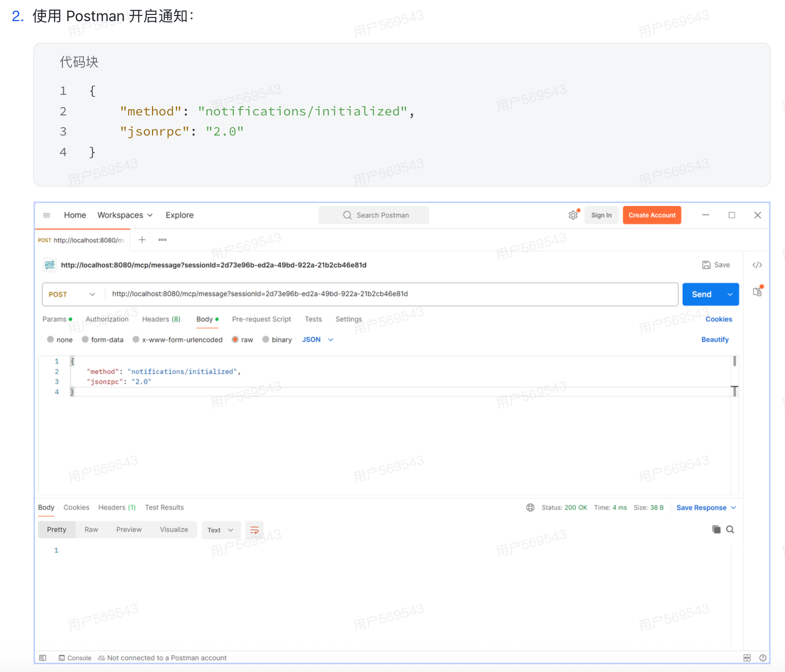This screenshot has width=785, height=672.
Task: Switch response view to Pretty
Action: tap(57, 530)
